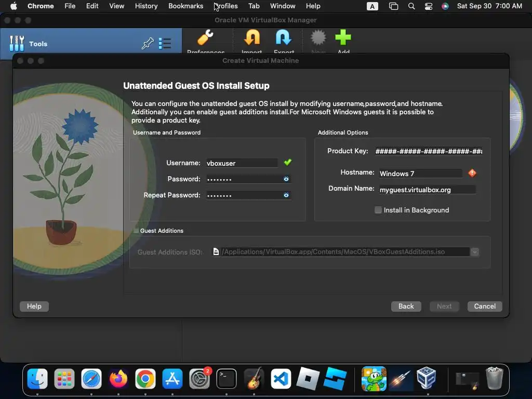Viewport: 532px width, 399px height.
Task: Open the Edit menu
Action: point(92,6)
